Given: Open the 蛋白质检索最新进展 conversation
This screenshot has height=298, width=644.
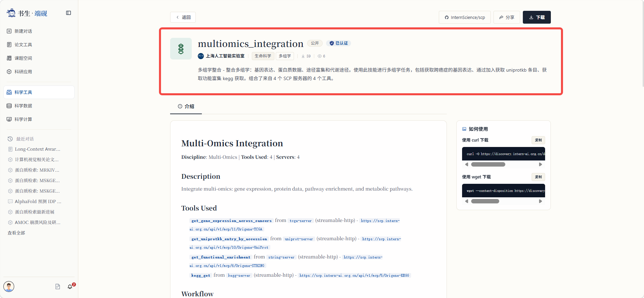Looking at the screenshot, I should tap(34, 212).
